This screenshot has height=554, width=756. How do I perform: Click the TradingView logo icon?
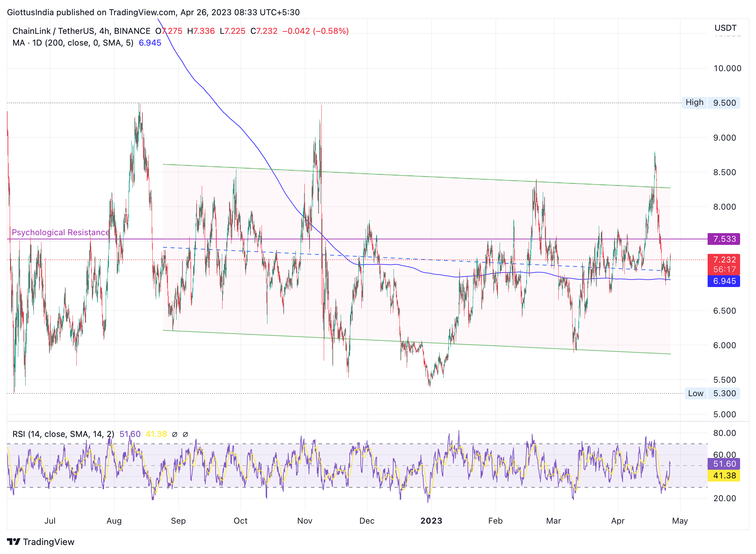point(14,541)
